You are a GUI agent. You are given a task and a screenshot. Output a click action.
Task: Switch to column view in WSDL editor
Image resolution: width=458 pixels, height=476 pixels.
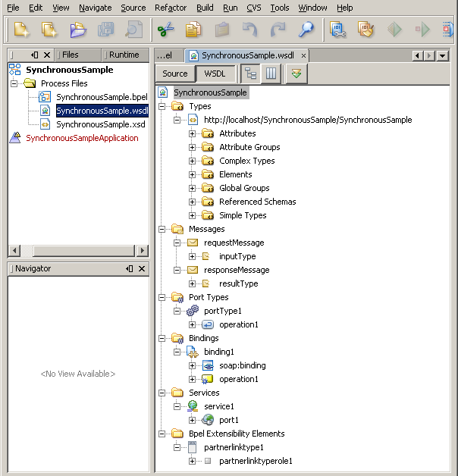point(271,74)
